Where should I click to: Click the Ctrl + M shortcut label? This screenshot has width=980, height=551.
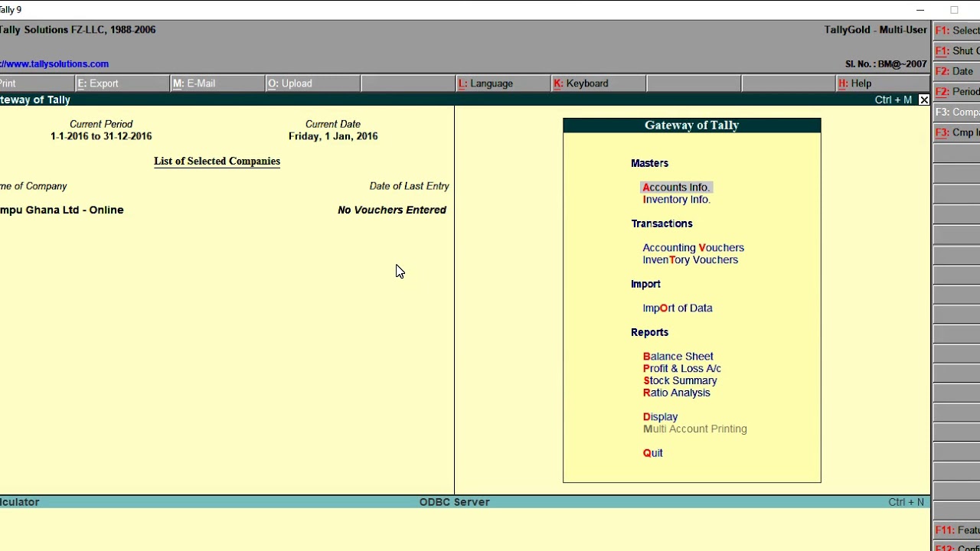pos(893,100)
